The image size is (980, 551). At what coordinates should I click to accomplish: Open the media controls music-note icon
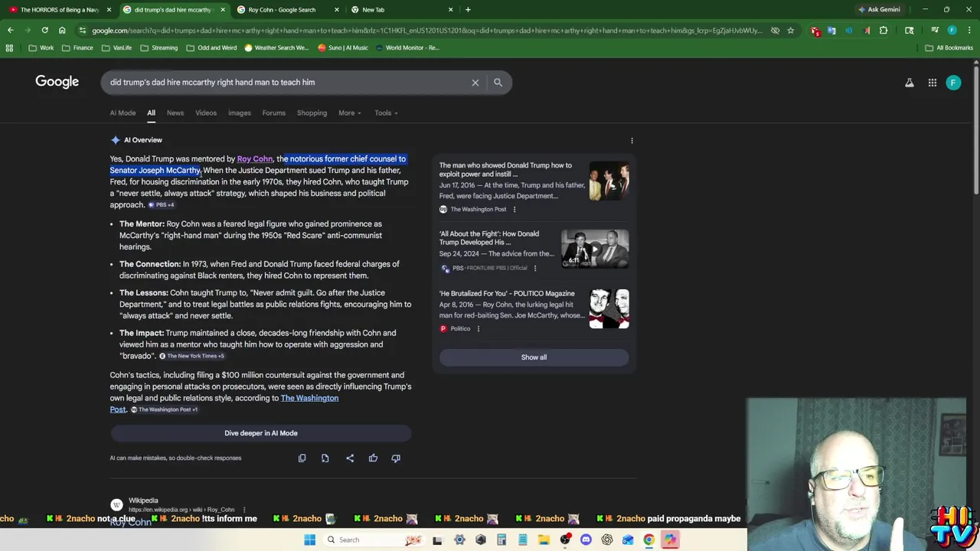935,31
